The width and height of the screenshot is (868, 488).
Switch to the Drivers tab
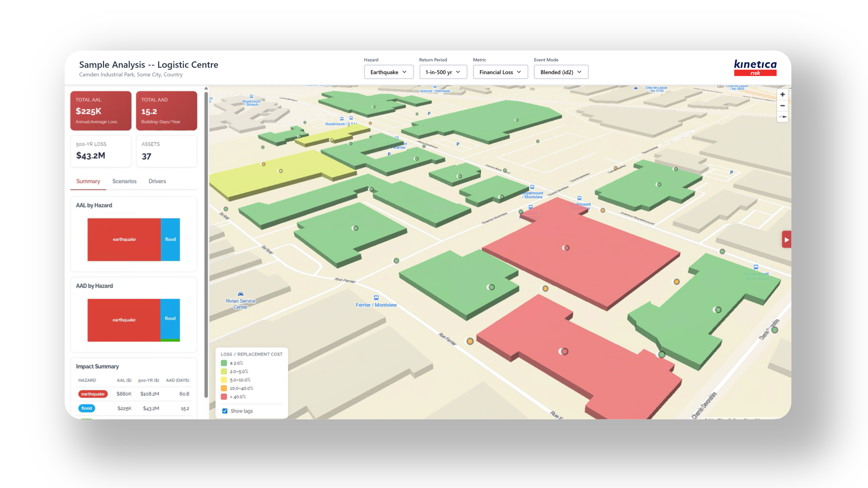tap(157, 181)
